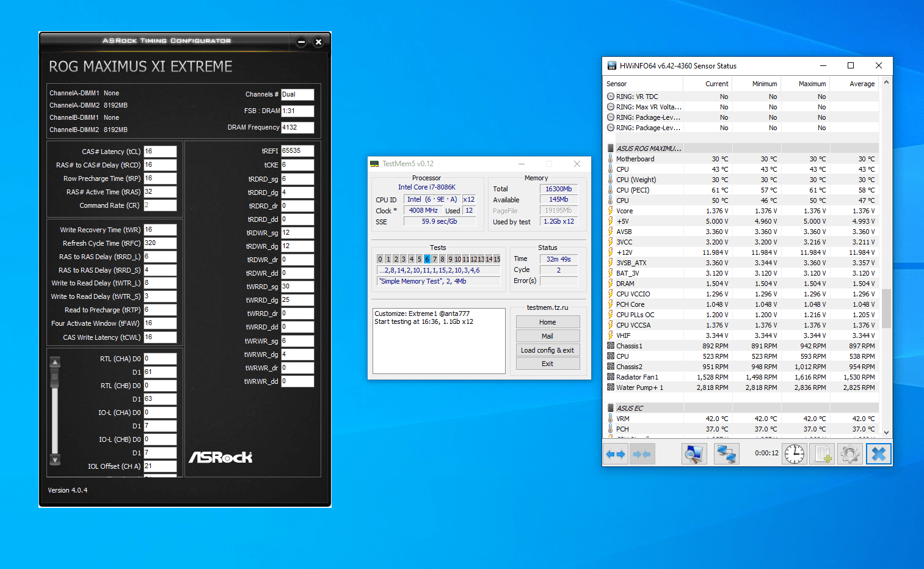
Task: Click Motherboard temperature sensor icon in HWiNFO
Action: tap(610, 159)
